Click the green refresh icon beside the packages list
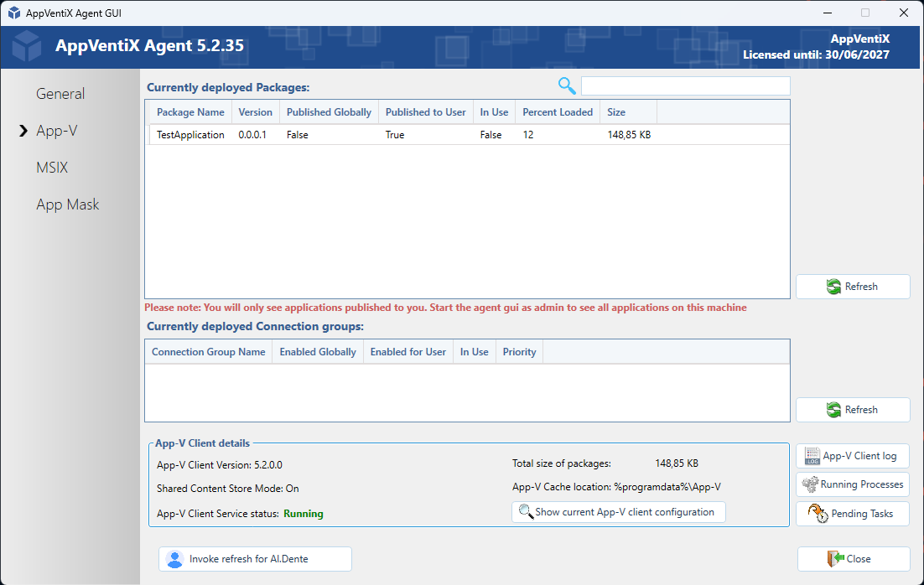 click(x=833, y=287)
